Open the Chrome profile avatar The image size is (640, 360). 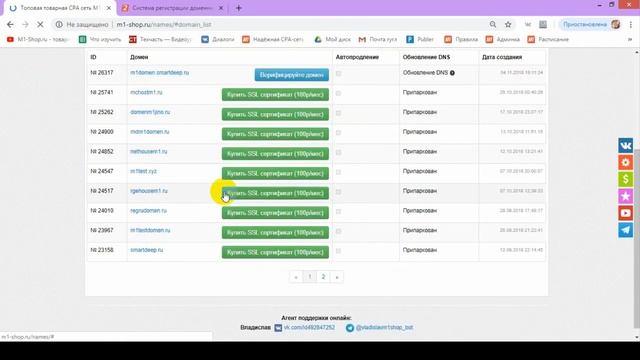click(616, 24)
